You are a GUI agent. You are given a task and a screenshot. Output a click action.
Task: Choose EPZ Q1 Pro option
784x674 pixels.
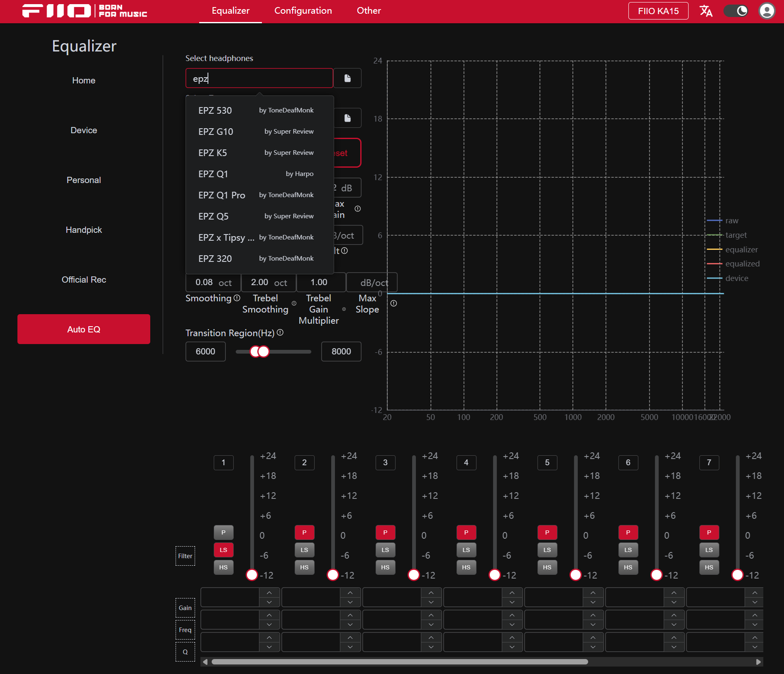tap(259, 195)
